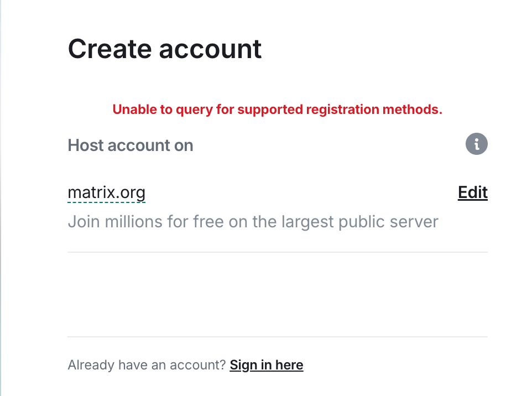Click the Already have an account text
The image size is (532, 396).
147,365
